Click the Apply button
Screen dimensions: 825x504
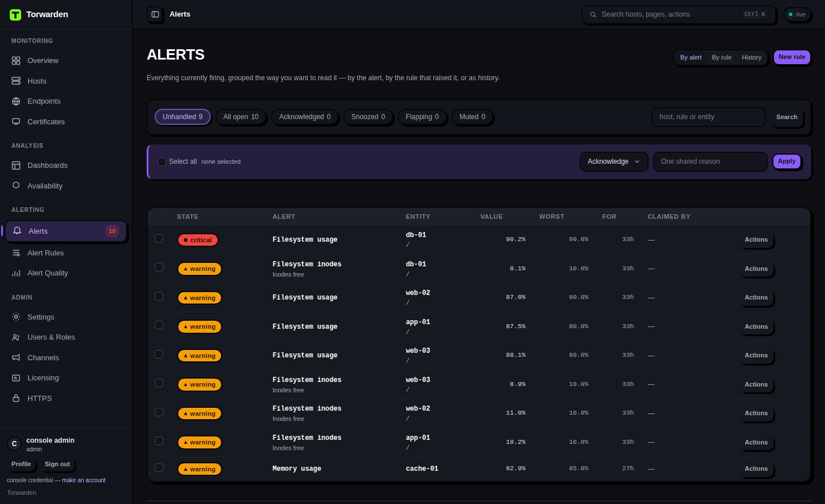point(787,162)
